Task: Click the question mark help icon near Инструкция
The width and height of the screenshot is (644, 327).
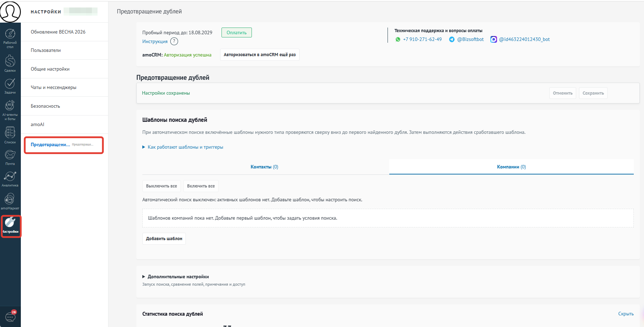Action: coord(174,41)
